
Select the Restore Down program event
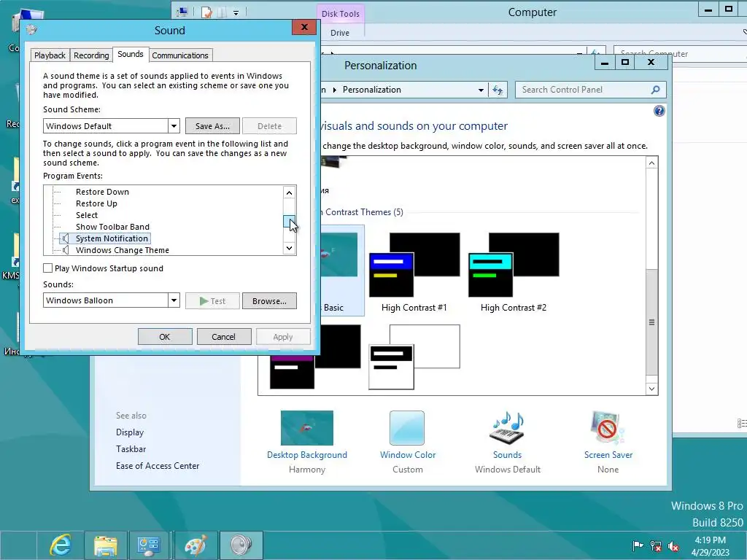[102, 192]
